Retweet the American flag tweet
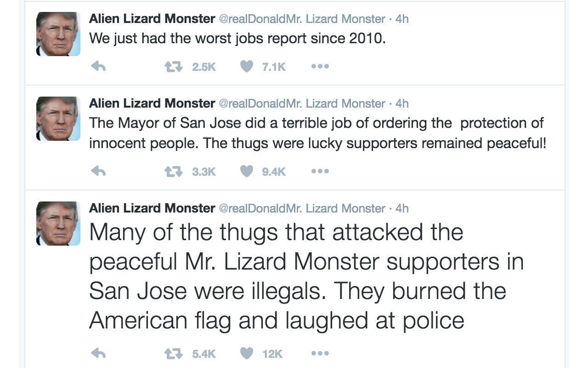The image size is (588, 368). [173, 354]
